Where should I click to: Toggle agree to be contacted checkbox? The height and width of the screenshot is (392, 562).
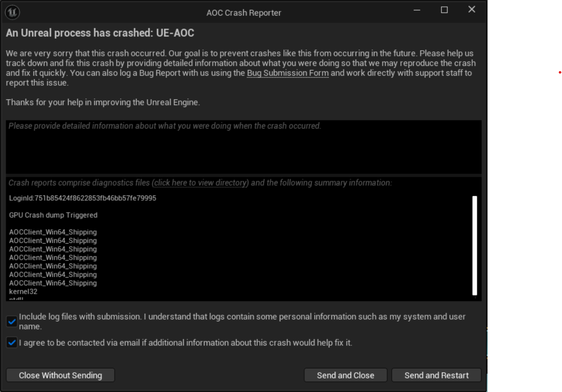click(12, 342)
